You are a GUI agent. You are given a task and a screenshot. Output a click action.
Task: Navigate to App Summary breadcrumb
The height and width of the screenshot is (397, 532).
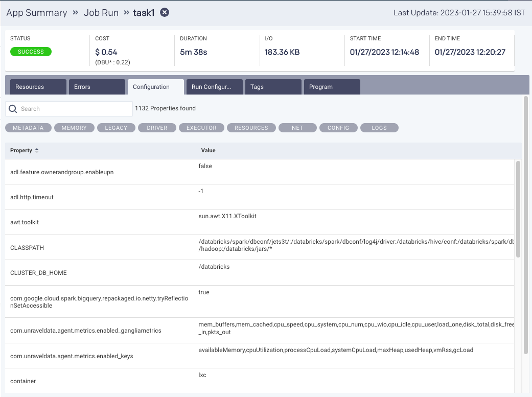coord(36,13)
